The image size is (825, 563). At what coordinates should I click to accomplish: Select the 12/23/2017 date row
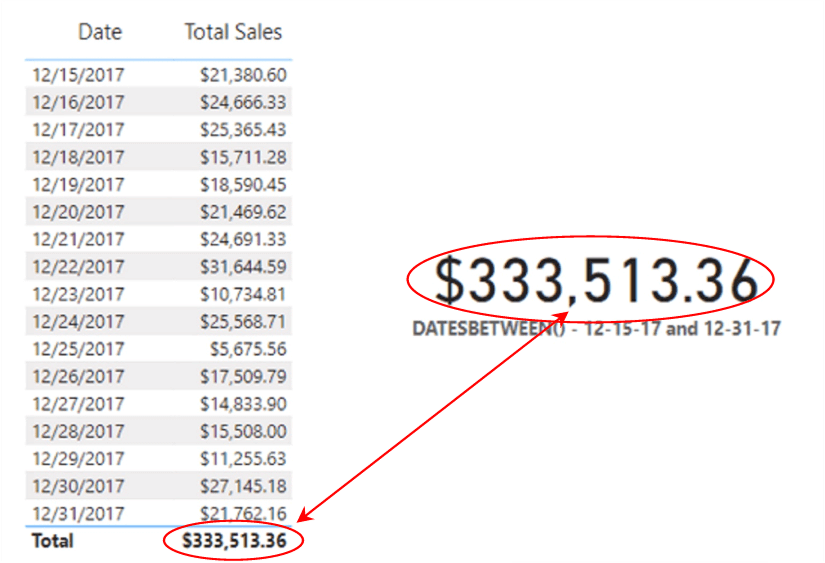(78, 294)
